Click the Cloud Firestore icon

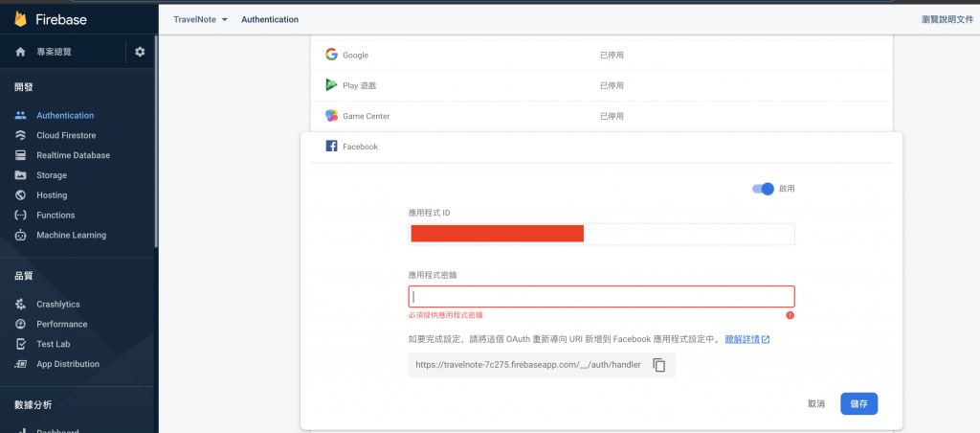coord(21,135)
